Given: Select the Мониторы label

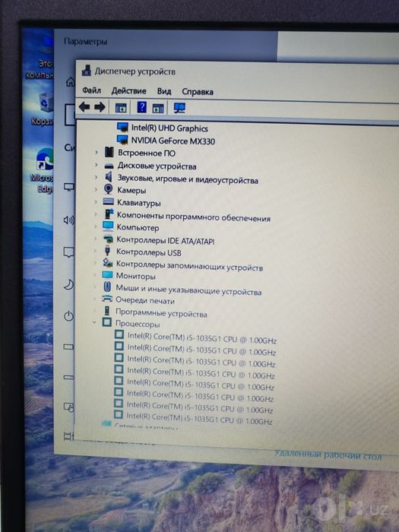Looking at the screenshot, I should [136, 276].
